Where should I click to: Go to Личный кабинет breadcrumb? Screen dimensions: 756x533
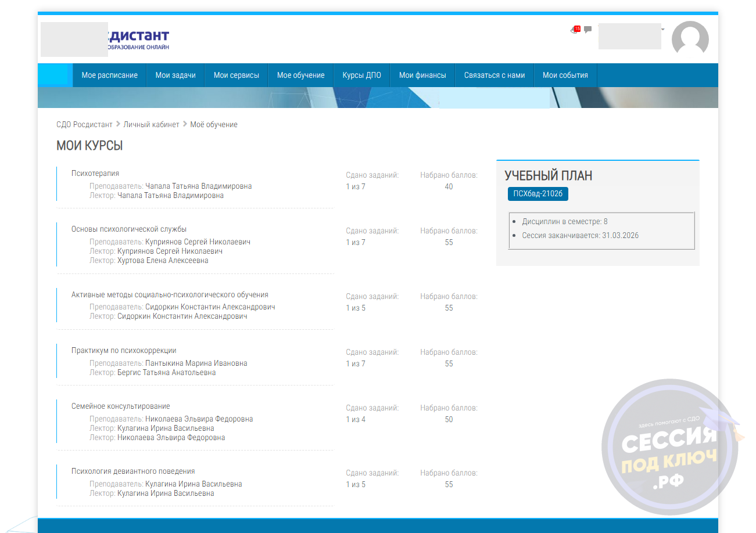click(151, 124)
